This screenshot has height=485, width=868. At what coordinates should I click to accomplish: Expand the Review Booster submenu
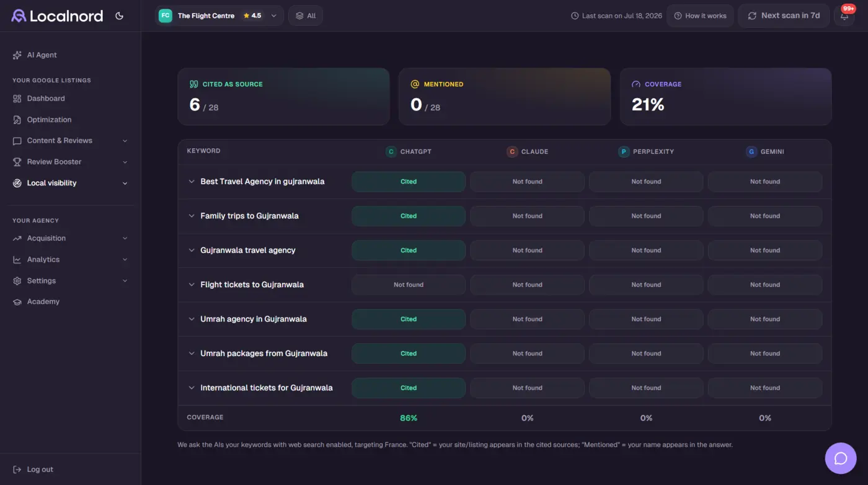pyautogui.click(x=125, y=162)
